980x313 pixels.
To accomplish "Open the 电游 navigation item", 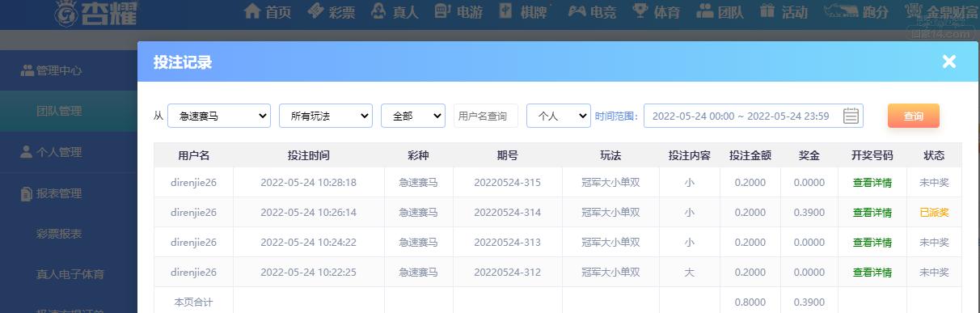I will pyautogui.click(x=458, y=11).
